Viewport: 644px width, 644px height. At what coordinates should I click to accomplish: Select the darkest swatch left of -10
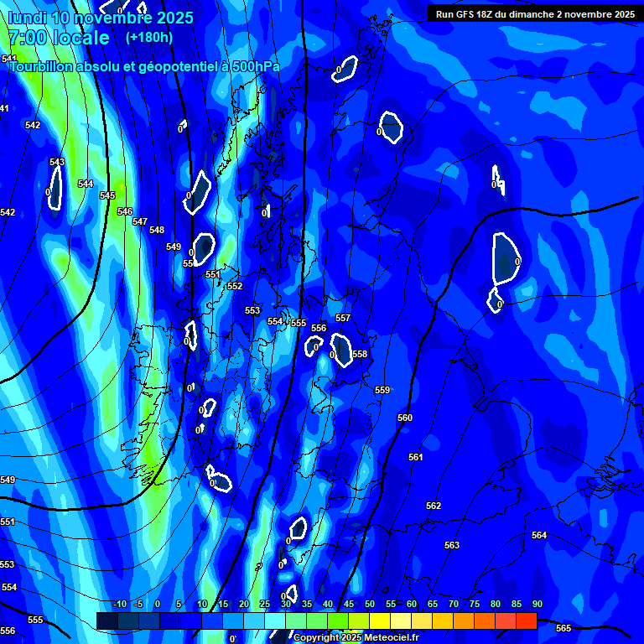coord(107,621)
